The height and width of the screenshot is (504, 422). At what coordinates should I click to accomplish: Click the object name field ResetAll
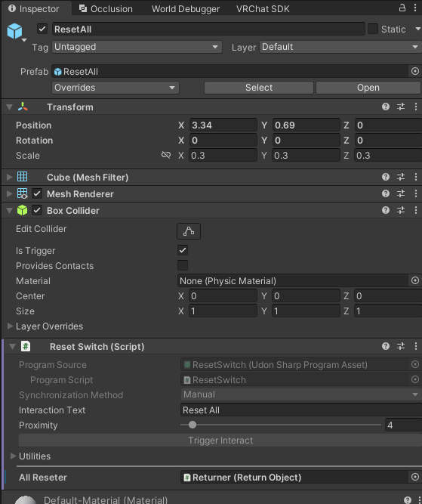click(x=208, y=29)
